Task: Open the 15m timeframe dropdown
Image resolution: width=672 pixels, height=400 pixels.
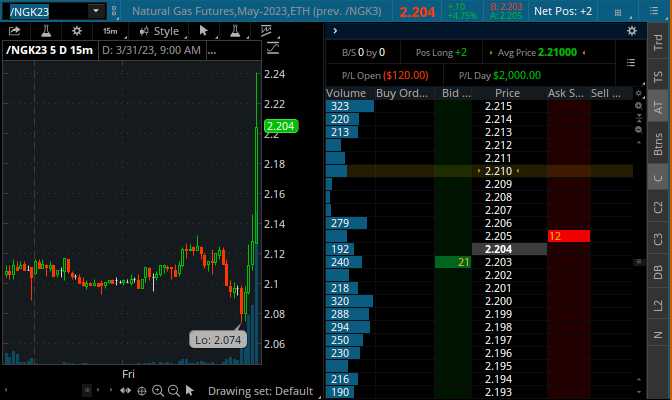Action: [x=112, y=31]
